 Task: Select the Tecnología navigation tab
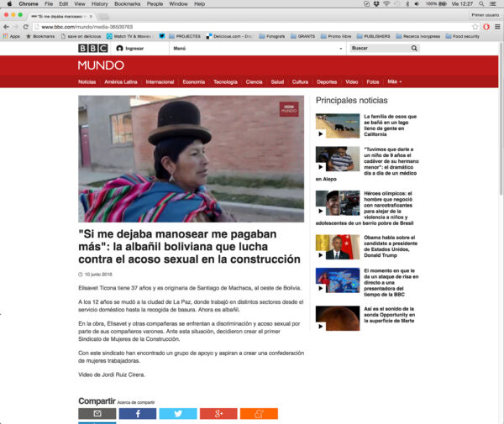point(225,81)
